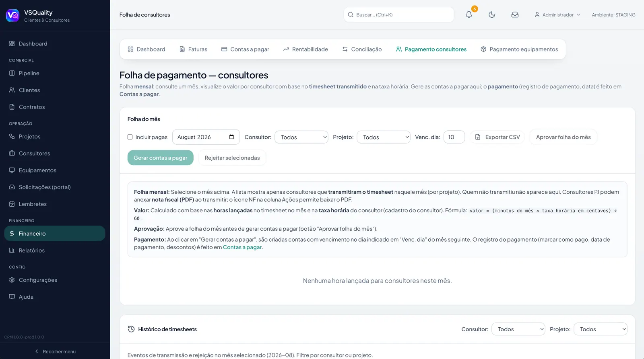
Task: Switch to the Rentabilidade tab
Action: (x=305, y=49)
